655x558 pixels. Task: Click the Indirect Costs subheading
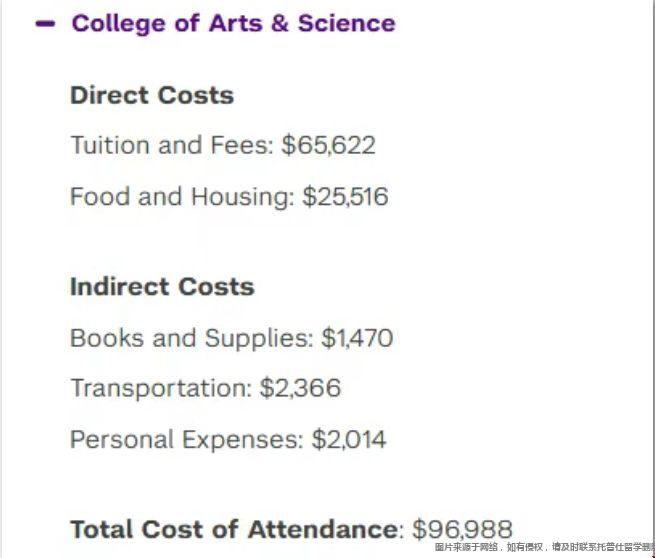point(162,287)
